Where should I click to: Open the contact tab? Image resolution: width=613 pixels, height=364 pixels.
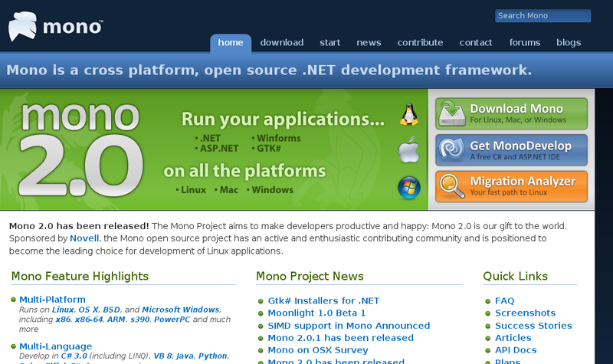tap(476, 43)
